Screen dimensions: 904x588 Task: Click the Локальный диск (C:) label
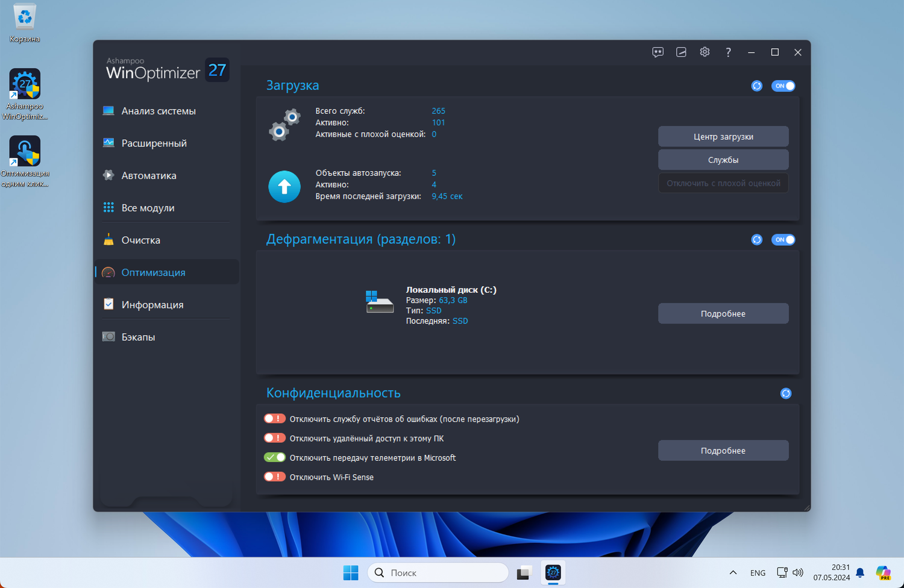(x=451, y=290)
